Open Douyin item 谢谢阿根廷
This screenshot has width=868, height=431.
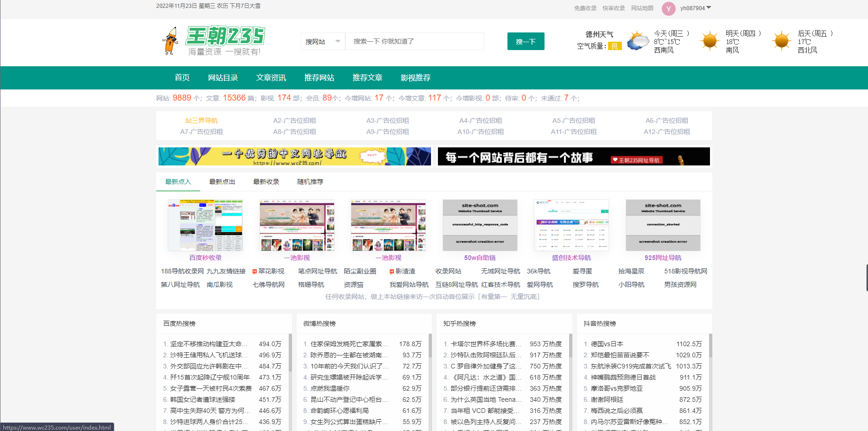pyautogui.click(x=607, y=399)
